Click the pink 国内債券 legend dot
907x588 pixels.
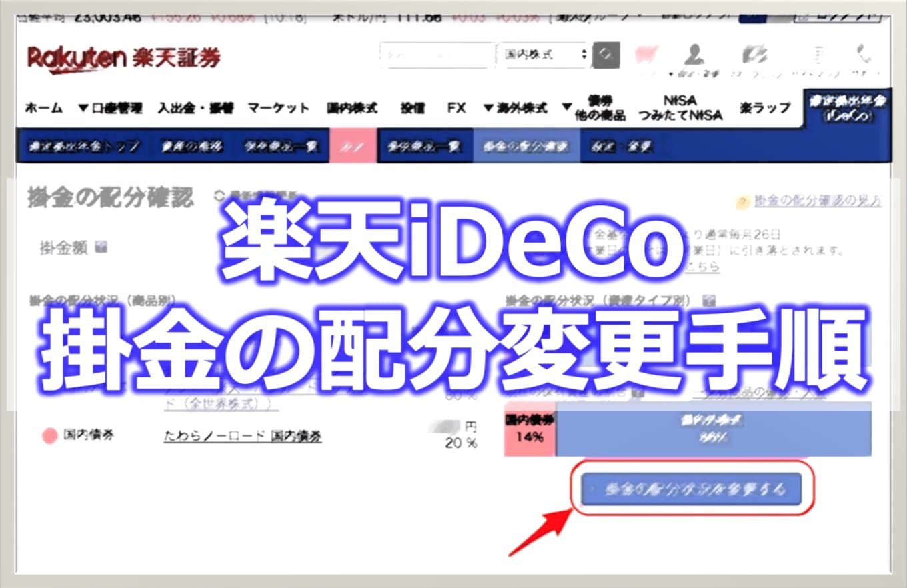(x=50, y=436)
